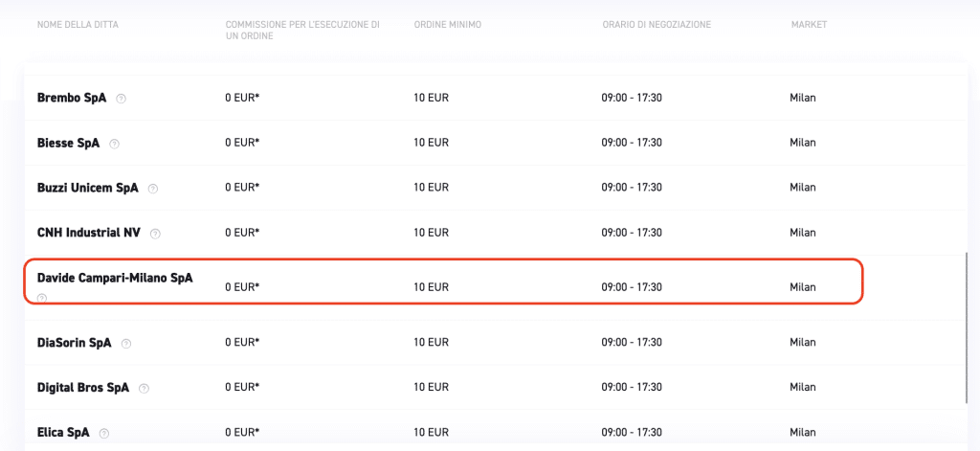Open the Davide Campari-Milano SpA entry
The width and height of the screenshot is (980, 451).
click(115, 278)
